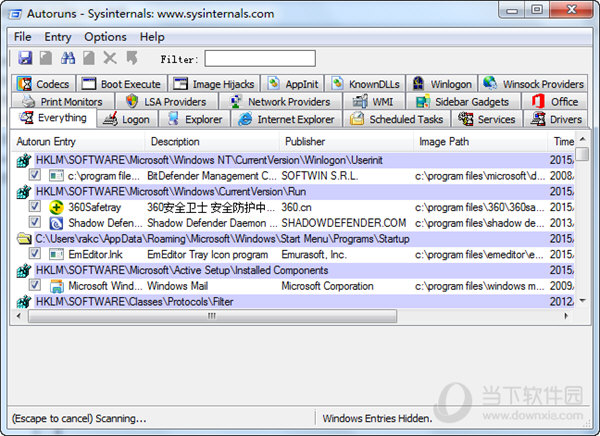
Task: Select the AppInit tab
Action: coord(293,83)
